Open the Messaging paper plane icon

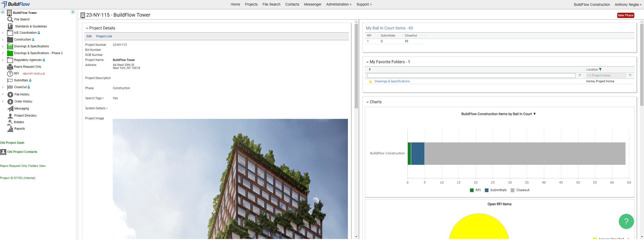tap(10, 109)
